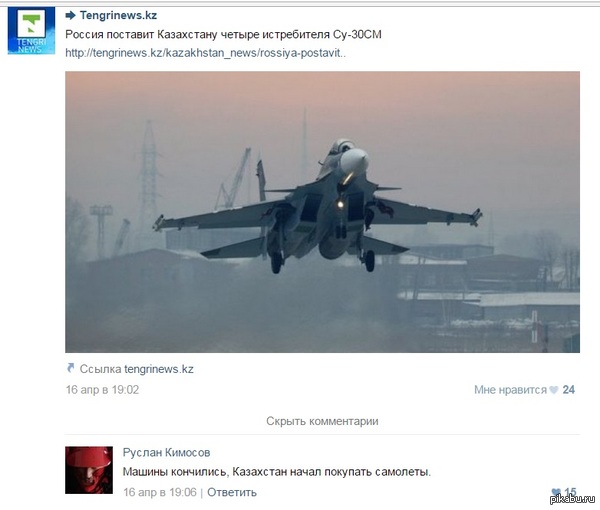Click the repost arrow icon beside Tengrinews.kz
600x510 pixels.
pyautogui.click(x=70, y=15)
